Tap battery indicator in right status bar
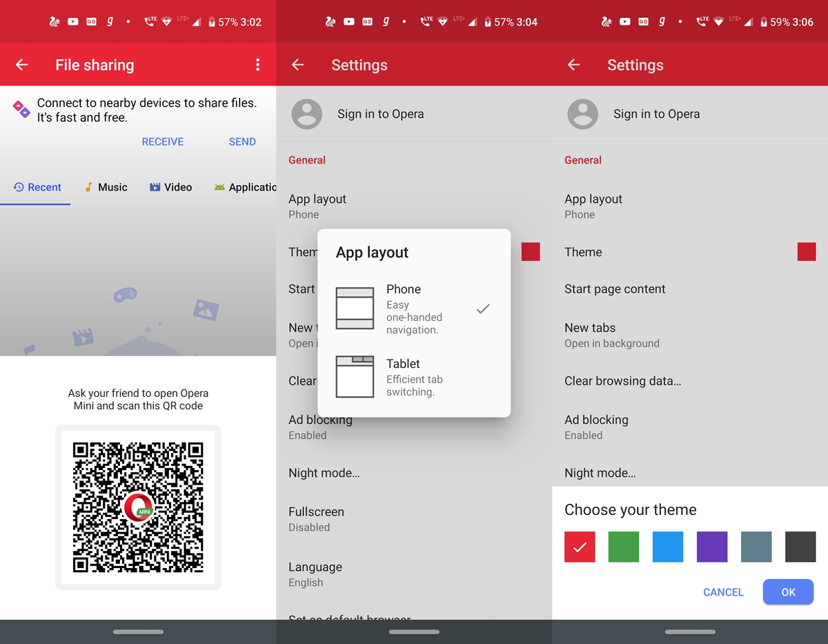 click(x=765, y=22)
